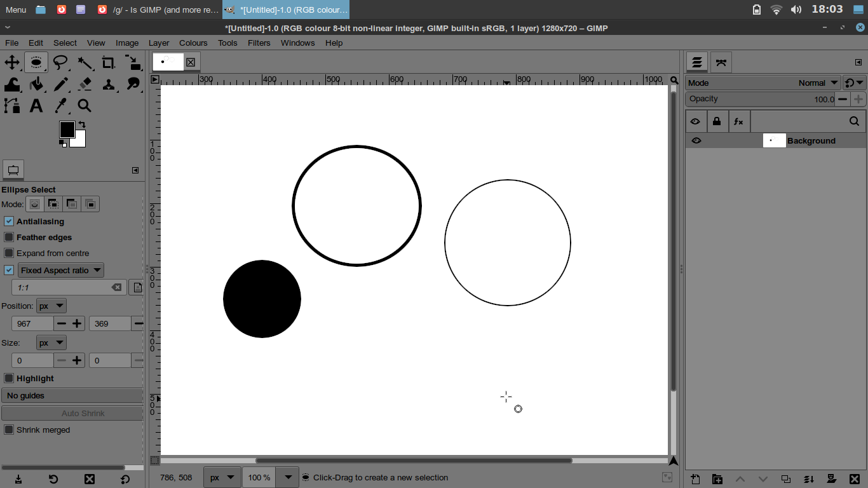Viewport: 868px width, 488px height.
Task: Check the Shrink merged option
Action: (9, 430)
